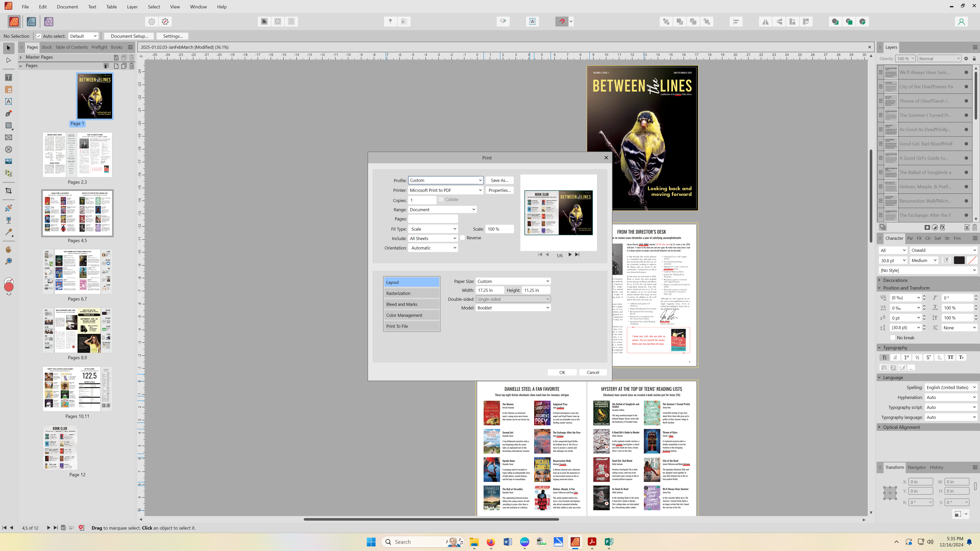Enable the Reverse checkbox in Print dialog
Image resolution: width=980 pixels, height=551 pixels.
[463, 238]
